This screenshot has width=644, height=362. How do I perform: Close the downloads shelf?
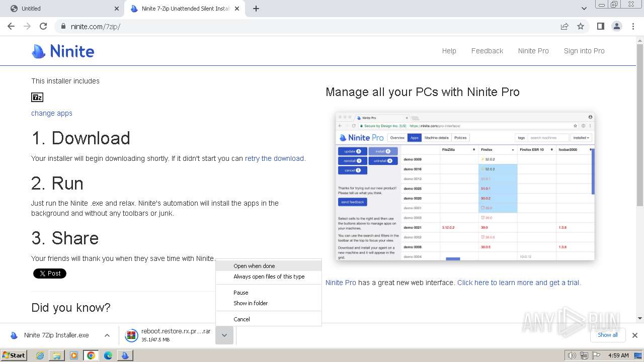pos(635,335)
